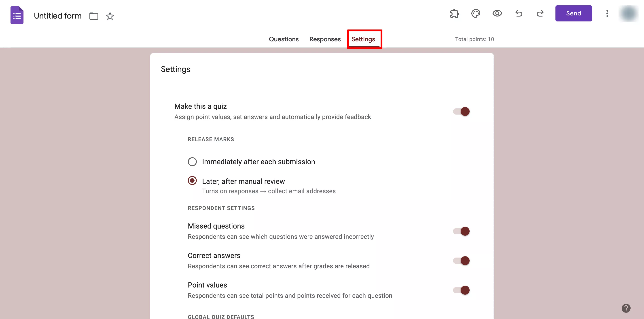Image resolution: width=644 pixels, height=319 pixels.
Task: Click the Total points display
Action: click(474, 39)
